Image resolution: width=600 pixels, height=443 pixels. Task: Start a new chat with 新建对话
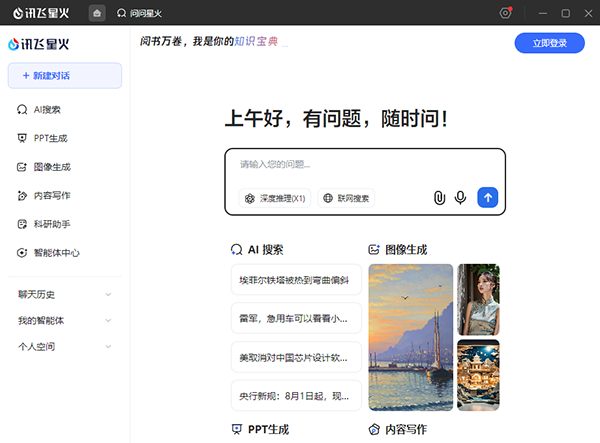point(64,76)
